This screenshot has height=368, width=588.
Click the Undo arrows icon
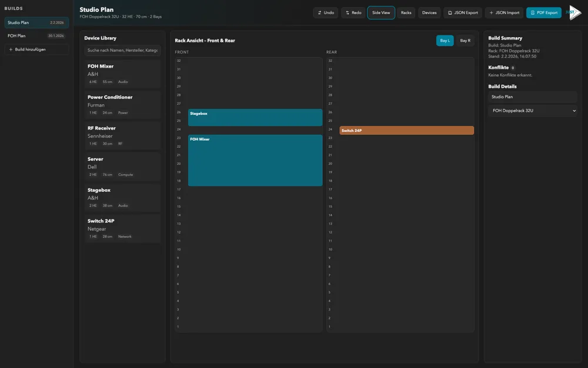coord(320,11)
